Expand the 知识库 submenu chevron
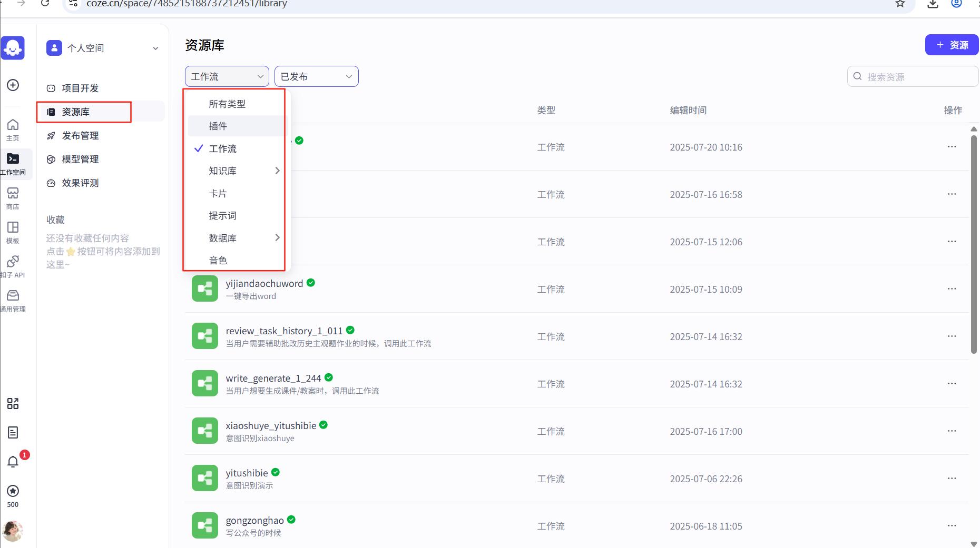This screenshot has width=980, height=548. coord(278,171)
